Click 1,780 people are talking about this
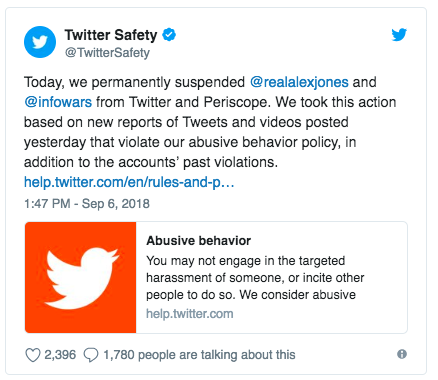Viewport: 438px width, 380px height. 199,355
